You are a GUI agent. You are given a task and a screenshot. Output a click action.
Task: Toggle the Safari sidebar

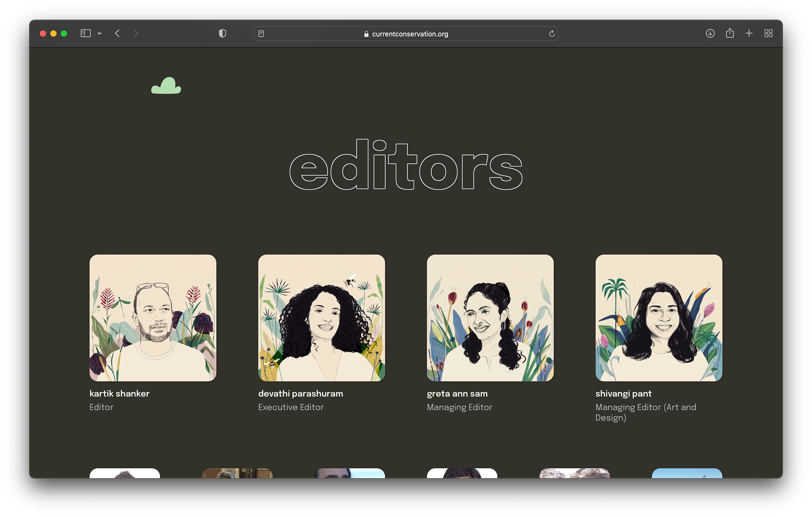point(85,33)
